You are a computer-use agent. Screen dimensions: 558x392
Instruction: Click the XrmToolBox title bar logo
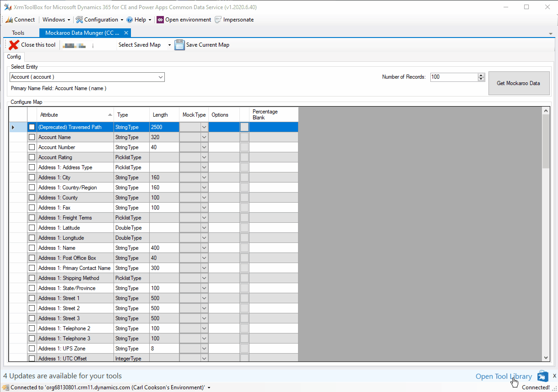(x=8, y=7)
